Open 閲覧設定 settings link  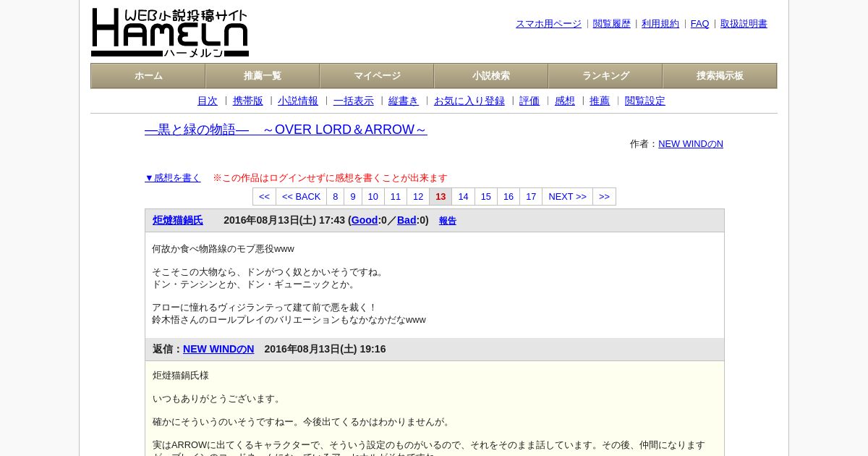click(645, 101)
